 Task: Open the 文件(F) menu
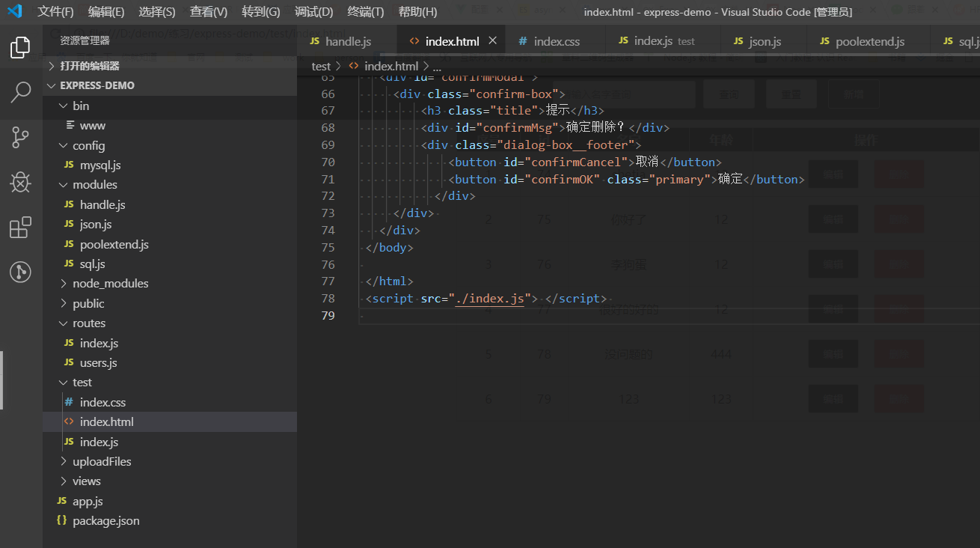(56, 12)
